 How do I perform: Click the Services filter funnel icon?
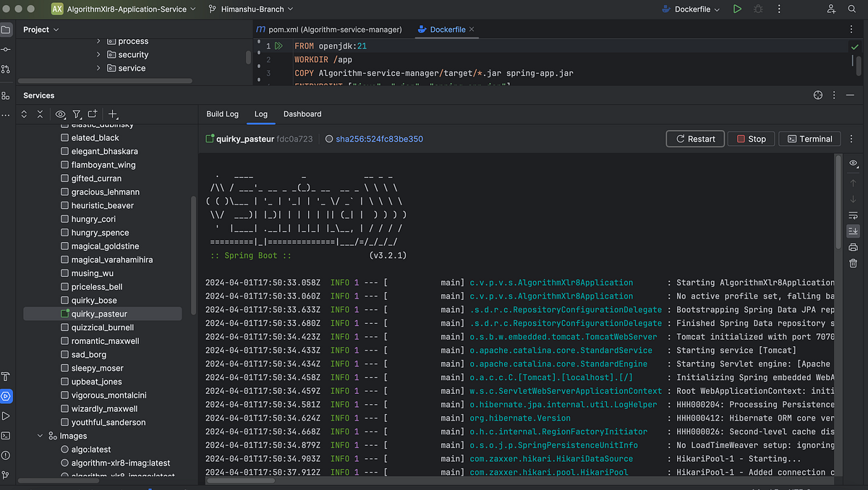click(x=77, y=114)
